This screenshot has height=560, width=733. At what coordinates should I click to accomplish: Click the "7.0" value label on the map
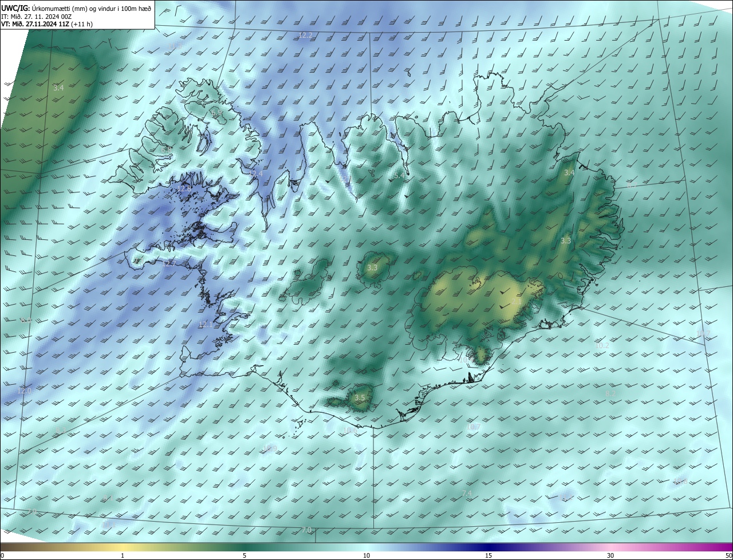point(306,530)
